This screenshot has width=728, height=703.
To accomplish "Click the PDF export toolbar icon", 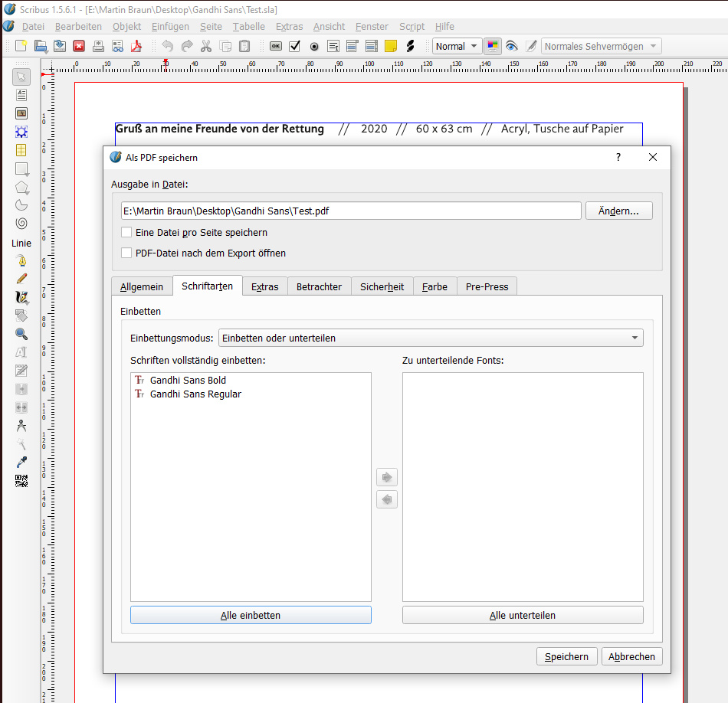I will click(x=136, y=46).
